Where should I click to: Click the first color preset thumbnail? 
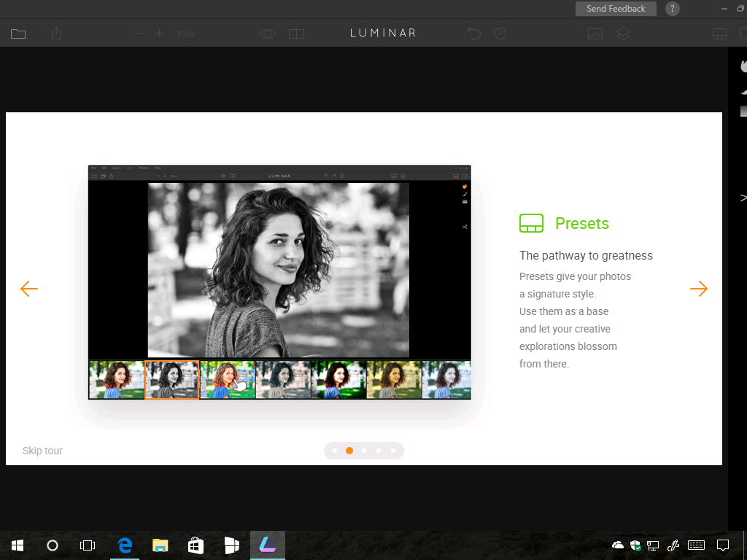pyautogui.click(x=117, y=379)
